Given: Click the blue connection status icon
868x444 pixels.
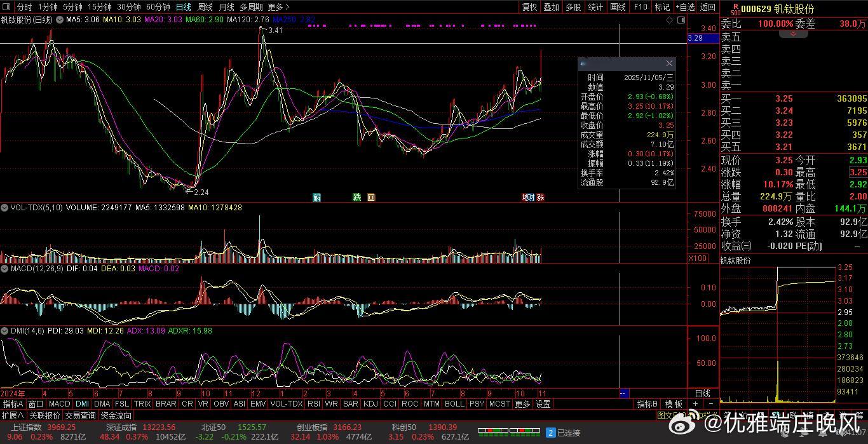Looking at the screenshot, I should (x=551, y=433).
